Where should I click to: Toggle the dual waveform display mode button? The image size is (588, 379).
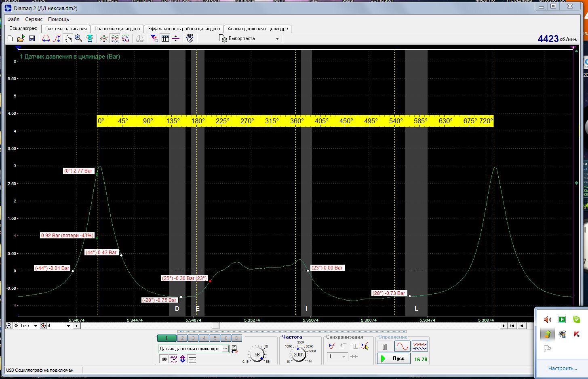[420, 346]
